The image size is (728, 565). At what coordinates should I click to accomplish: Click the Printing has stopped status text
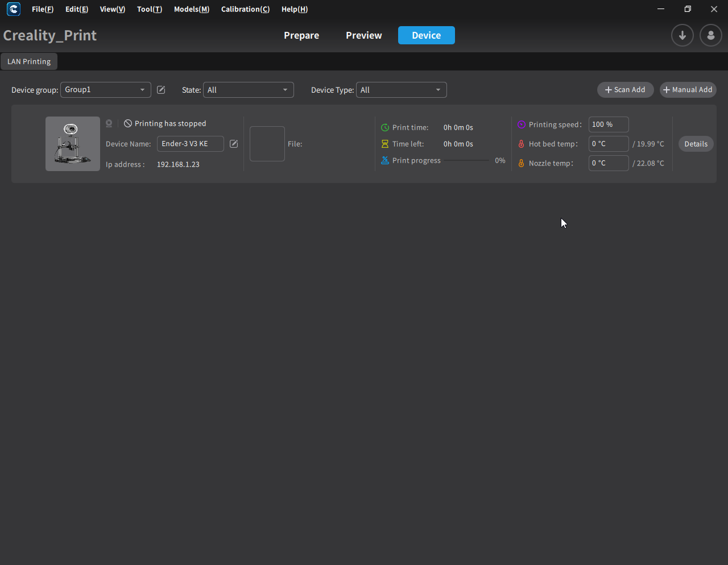tap(171, 123)
